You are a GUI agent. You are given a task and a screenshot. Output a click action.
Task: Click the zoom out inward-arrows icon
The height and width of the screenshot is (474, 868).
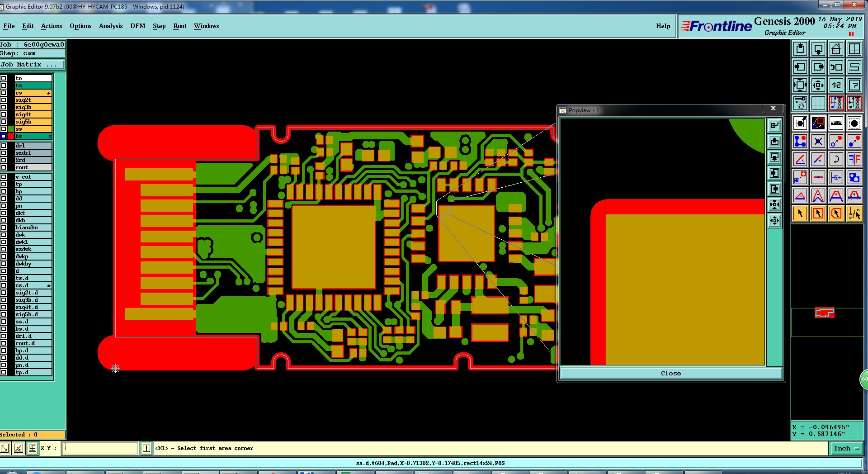[818, 85]
